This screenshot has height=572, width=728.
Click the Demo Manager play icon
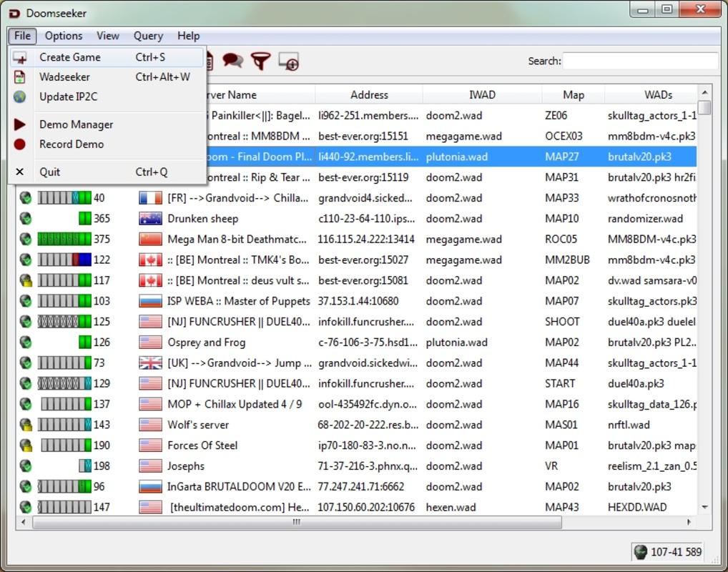[19, 124]
